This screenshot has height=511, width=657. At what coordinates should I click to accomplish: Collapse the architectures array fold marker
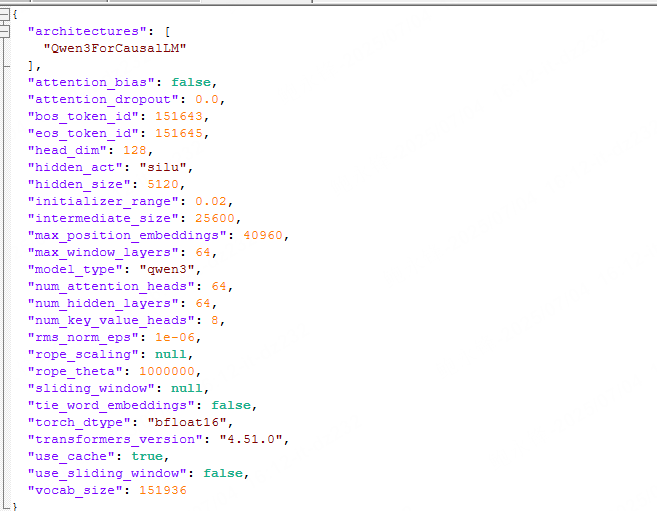point(5,31)
